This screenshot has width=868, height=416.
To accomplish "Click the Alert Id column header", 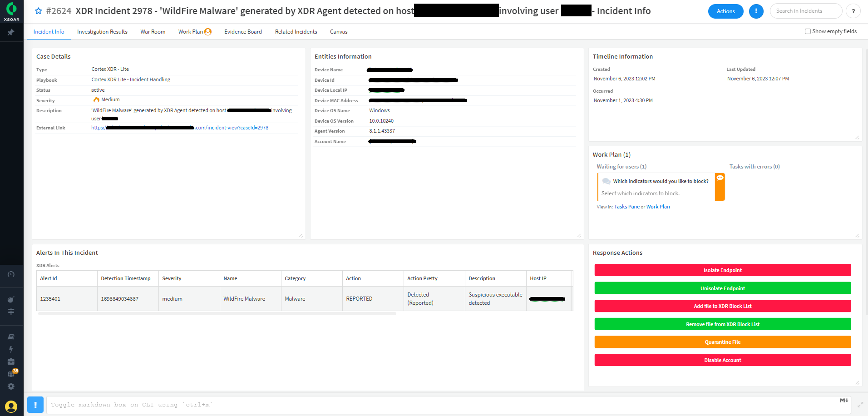I will click(67, 278).
